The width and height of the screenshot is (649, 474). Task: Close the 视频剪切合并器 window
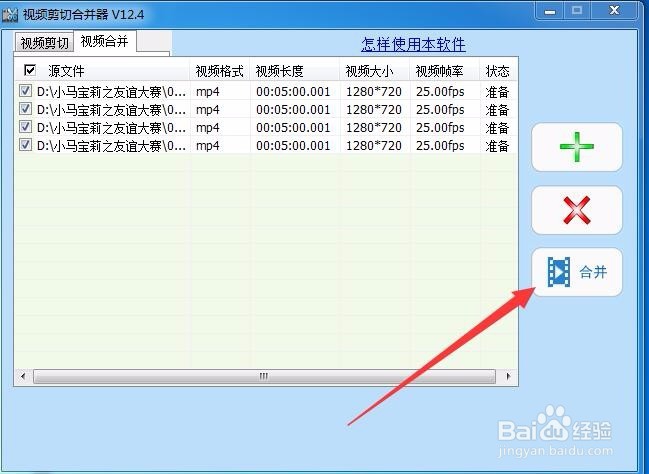[614, 11]
